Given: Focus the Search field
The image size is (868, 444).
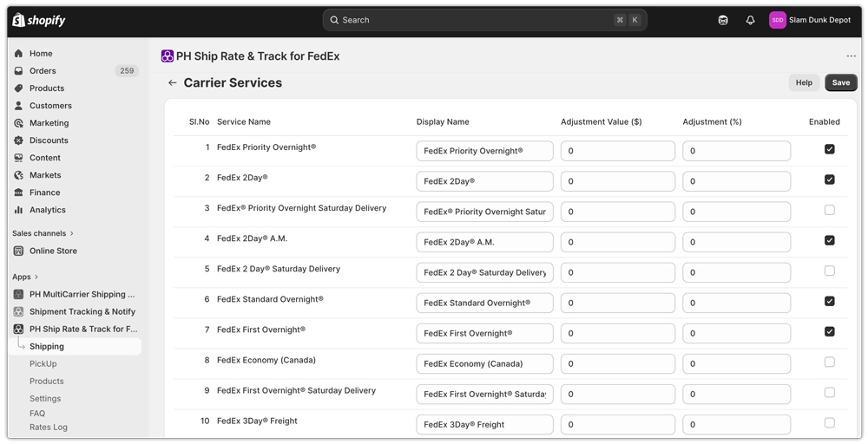Looking at the screenshot, I should 484,20.
